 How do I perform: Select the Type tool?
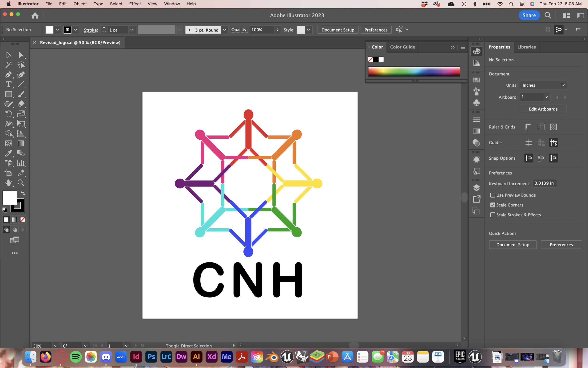coord(8,85)
